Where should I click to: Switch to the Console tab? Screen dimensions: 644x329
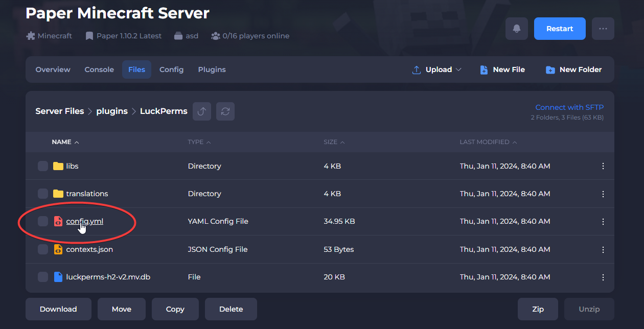tap(99, 69)
